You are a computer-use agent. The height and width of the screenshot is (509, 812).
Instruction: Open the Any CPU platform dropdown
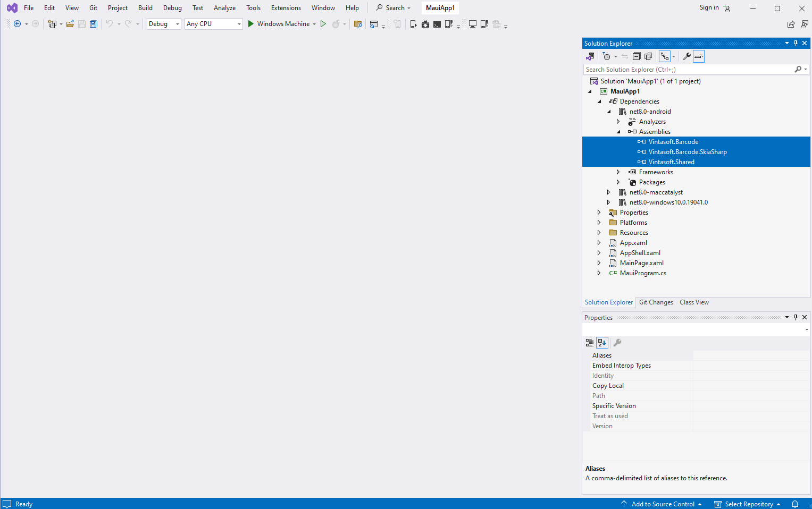[x=213, y=24]
